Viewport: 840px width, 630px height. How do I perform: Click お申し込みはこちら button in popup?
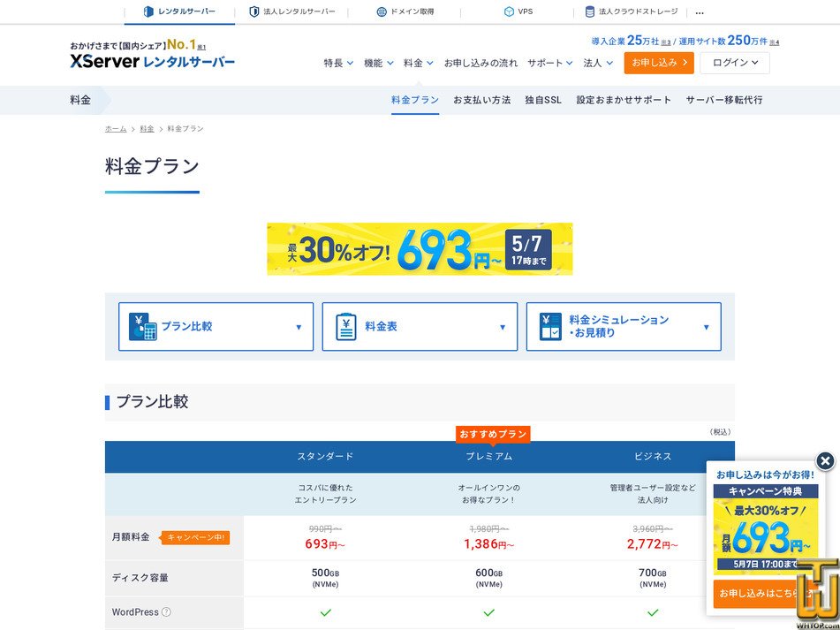click(766, 594)
